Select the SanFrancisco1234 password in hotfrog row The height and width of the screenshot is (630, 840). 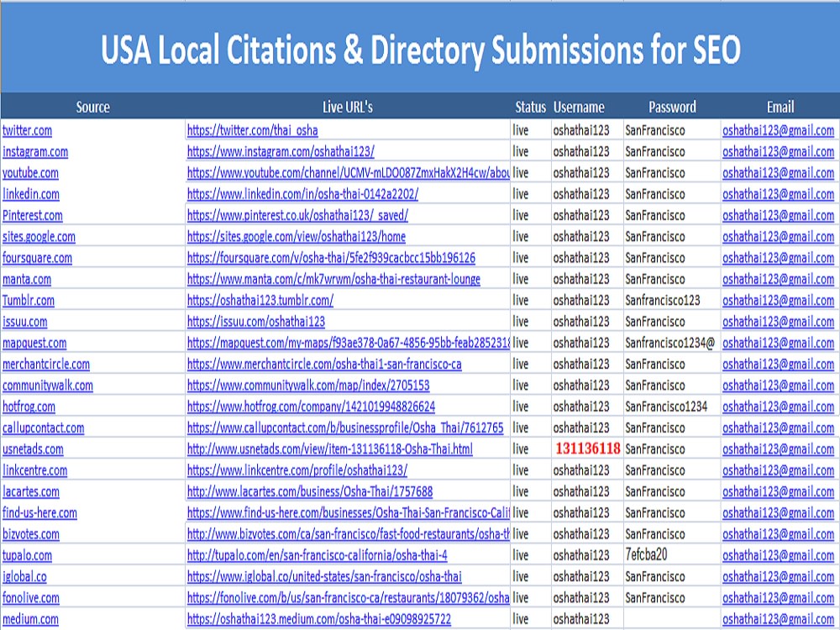tap(666, 407)
